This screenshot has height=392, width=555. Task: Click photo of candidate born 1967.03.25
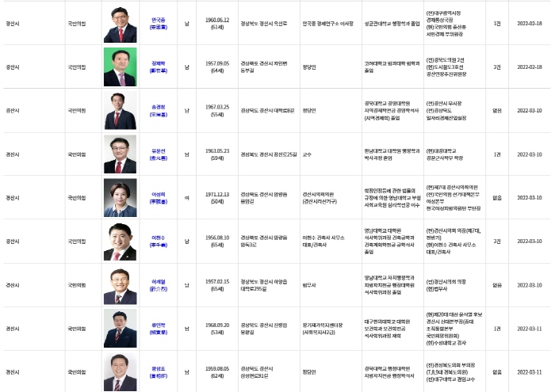tap(120, 111)
